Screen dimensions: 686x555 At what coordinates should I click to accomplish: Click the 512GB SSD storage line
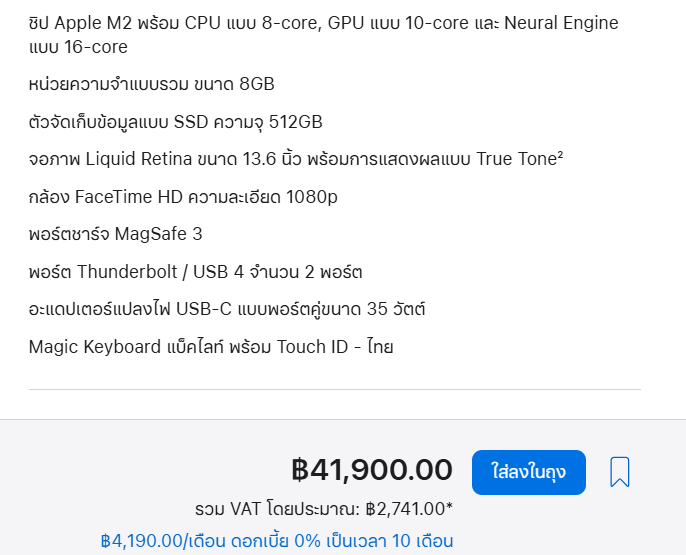click(x=175, y=122)
